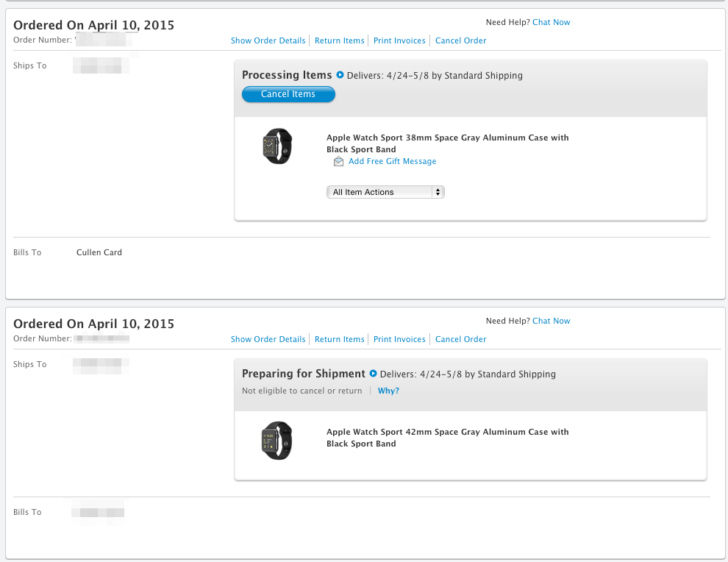Screen dimensions: 728x562
Task: Click the second Ordered On April 10, 2015 heading
Action: coord(94,324)
